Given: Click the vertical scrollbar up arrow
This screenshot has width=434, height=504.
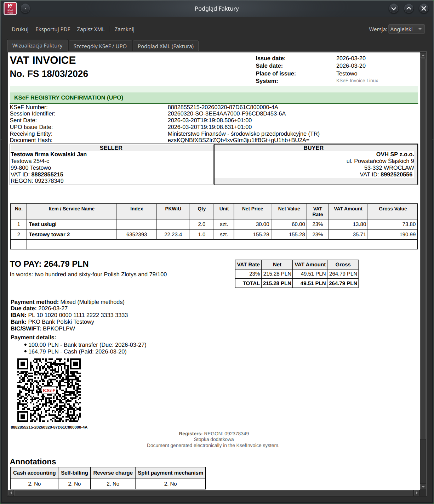Looking at the screenshot, I should click(x=423, y=56).
